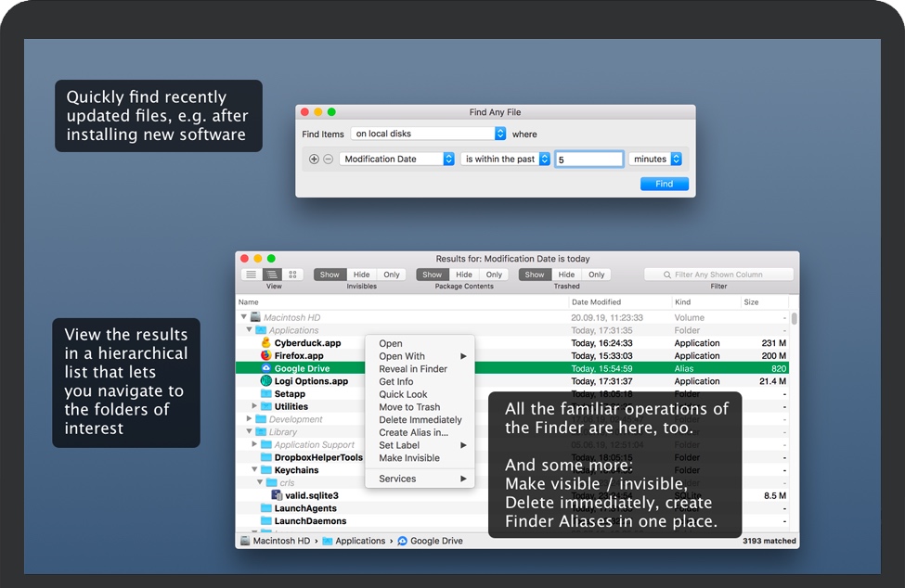
Task: Click the Logi Options.app icon
Action: [x=265, y=381]
